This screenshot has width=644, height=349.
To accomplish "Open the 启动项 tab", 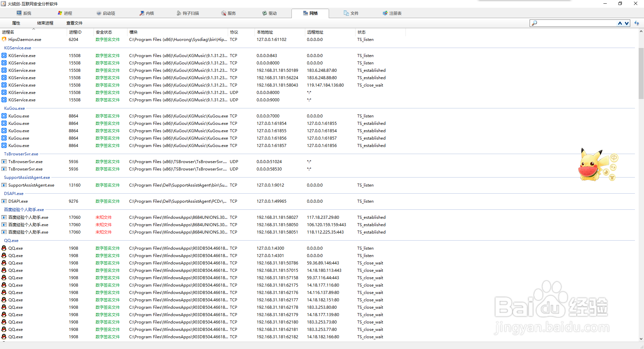I will pos(106,13).
